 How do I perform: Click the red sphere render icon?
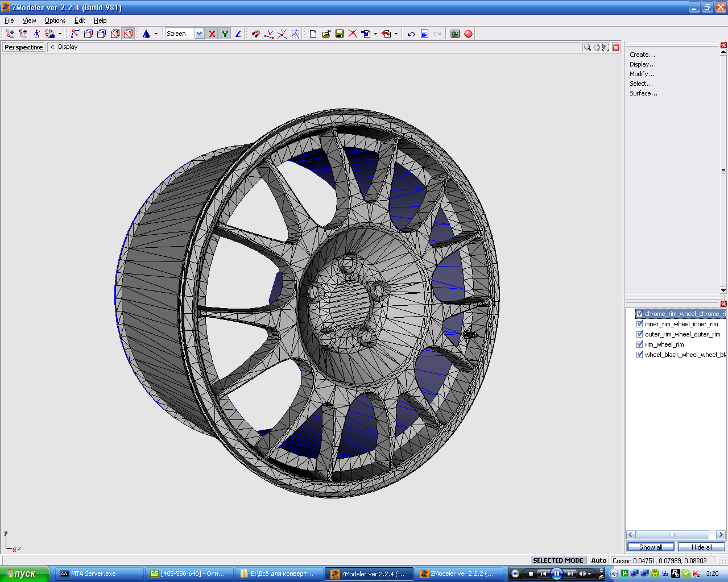(x=468, y=34)
